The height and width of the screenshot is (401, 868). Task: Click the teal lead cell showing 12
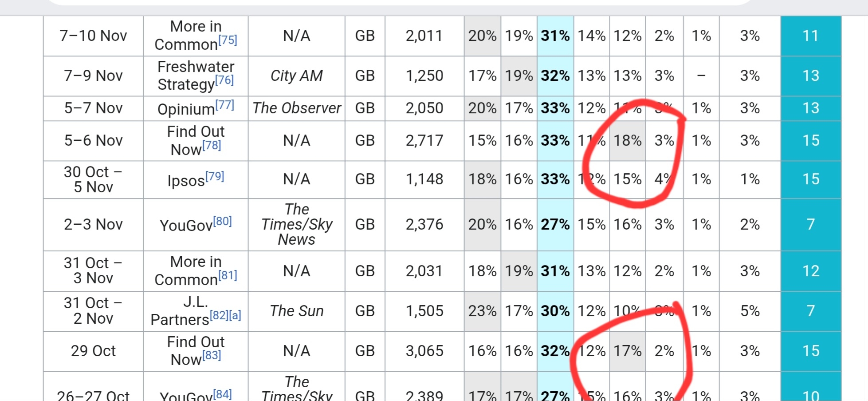pos(810,271)
